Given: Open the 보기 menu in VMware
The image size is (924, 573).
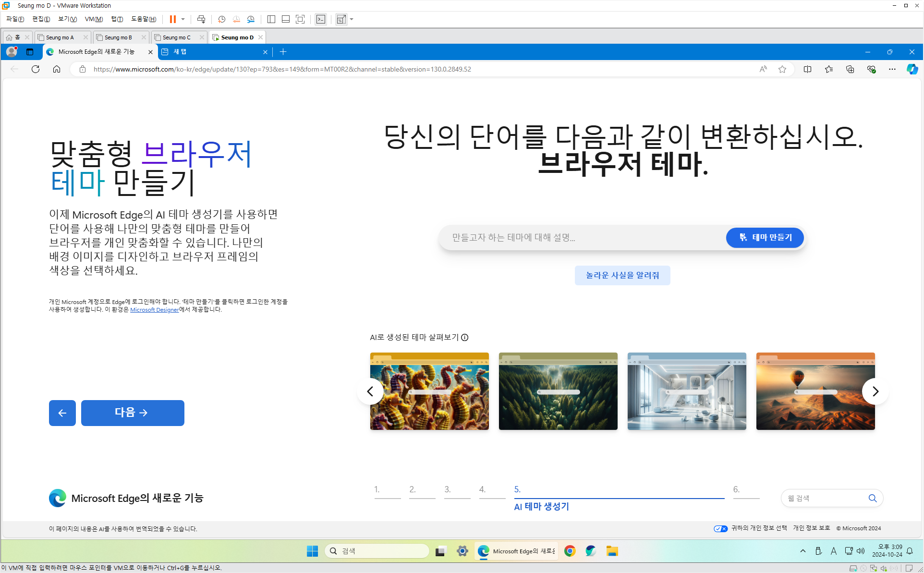Looking at the screenshot, I should (x=67, y=19).
